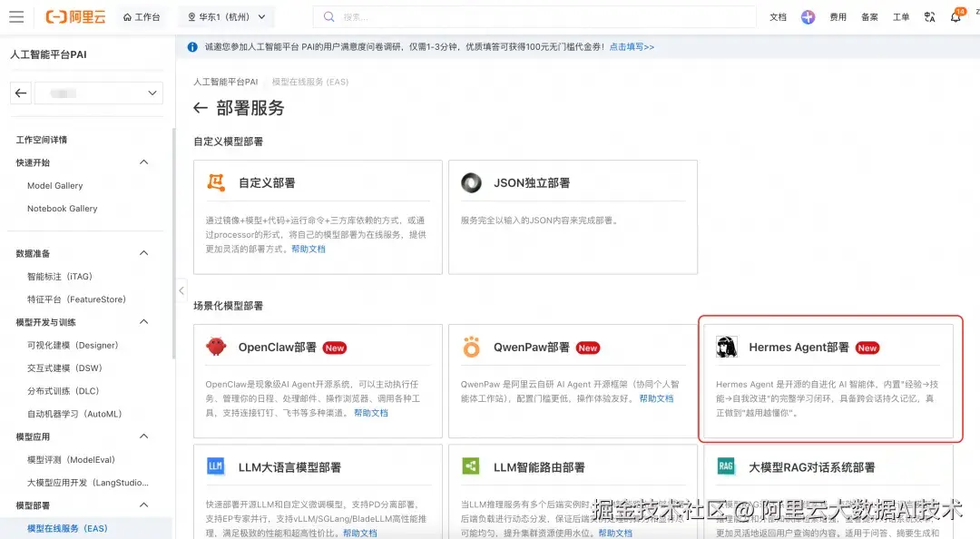Click the search magnifier icon

(328, 17)
